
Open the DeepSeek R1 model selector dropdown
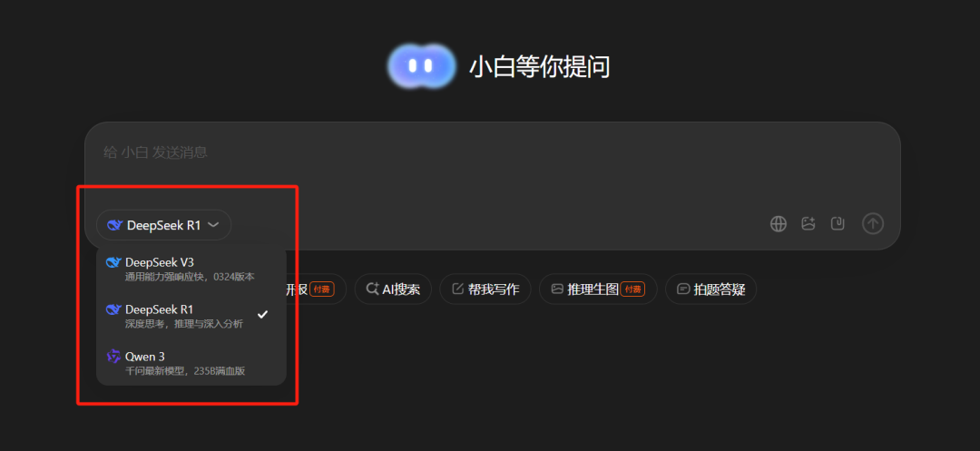[163, 225]
